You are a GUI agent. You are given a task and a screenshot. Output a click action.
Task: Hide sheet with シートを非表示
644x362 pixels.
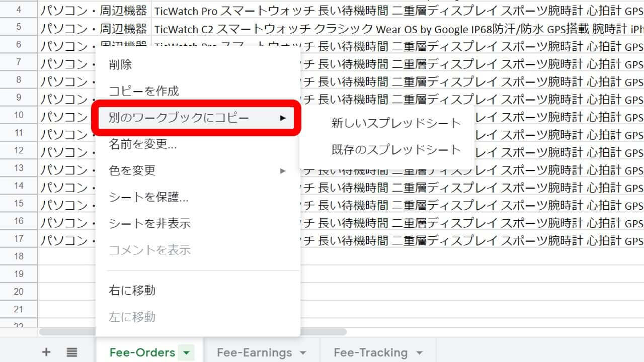(x=149, y=224)
